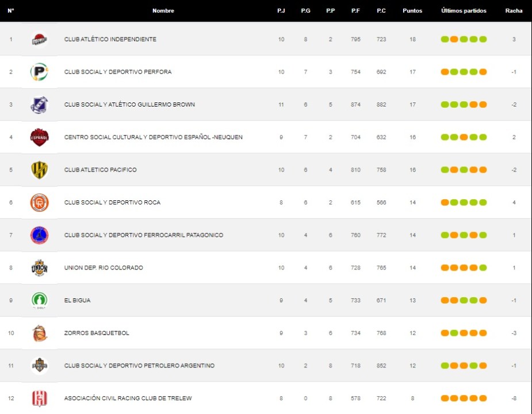Click the Últimos partidos column header
532x414 pixels.
(x=464, y=11)
